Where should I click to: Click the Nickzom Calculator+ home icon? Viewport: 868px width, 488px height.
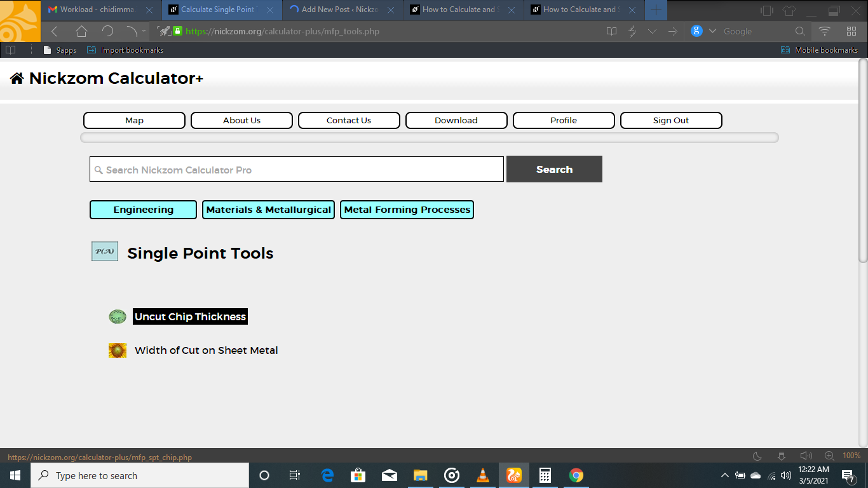click(17, 78)
